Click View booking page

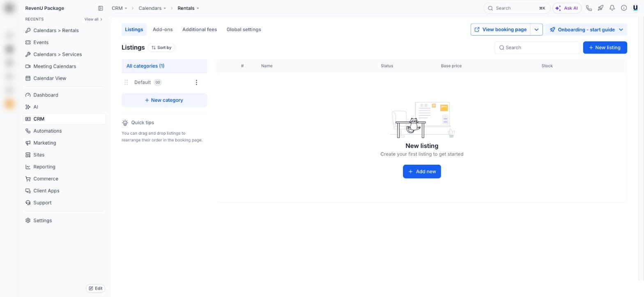(501, 30)
